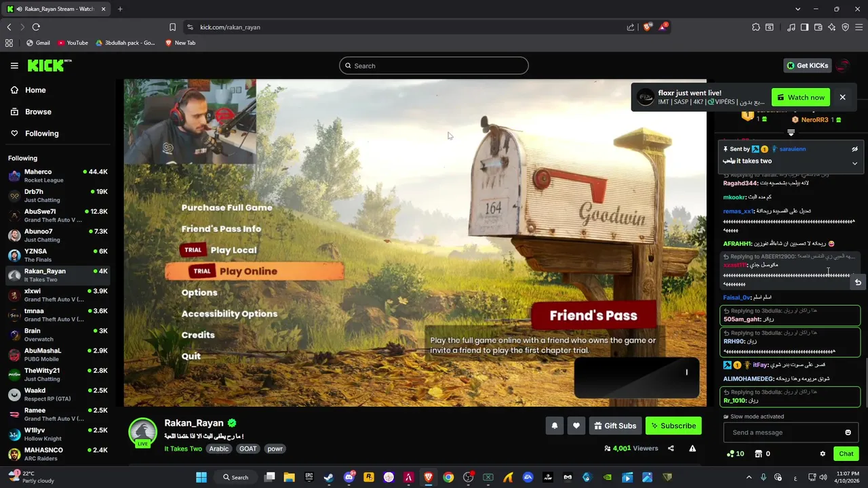Open a new browser tab

120,9
